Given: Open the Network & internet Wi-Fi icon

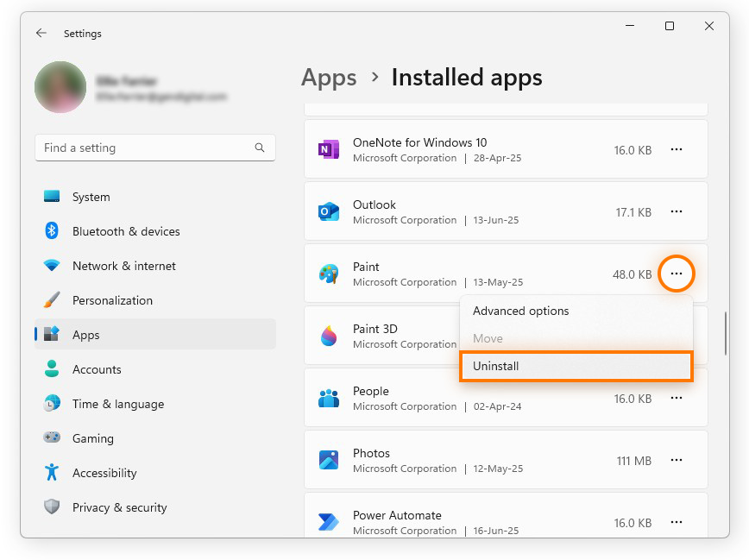Looking at the screenshot, I should tap(52, 265).
